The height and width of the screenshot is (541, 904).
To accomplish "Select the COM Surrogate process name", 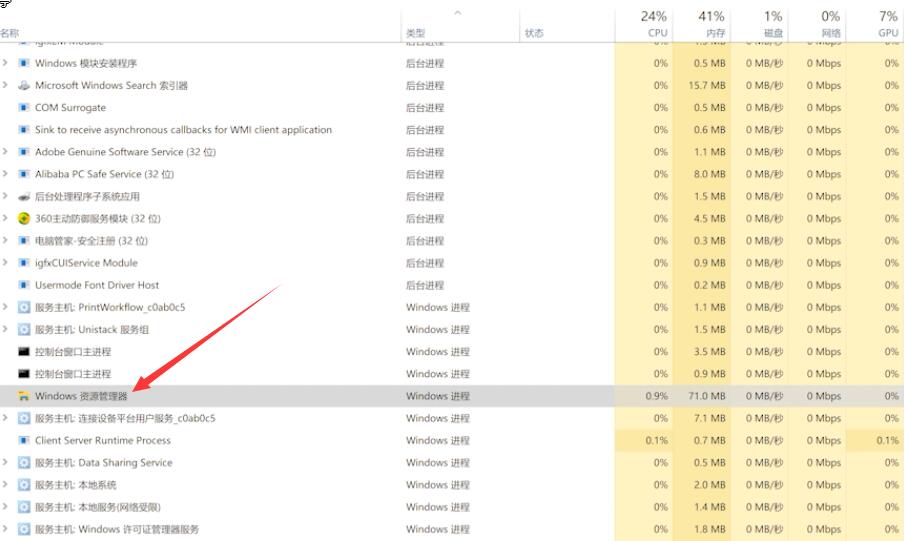I will [70, 108].
